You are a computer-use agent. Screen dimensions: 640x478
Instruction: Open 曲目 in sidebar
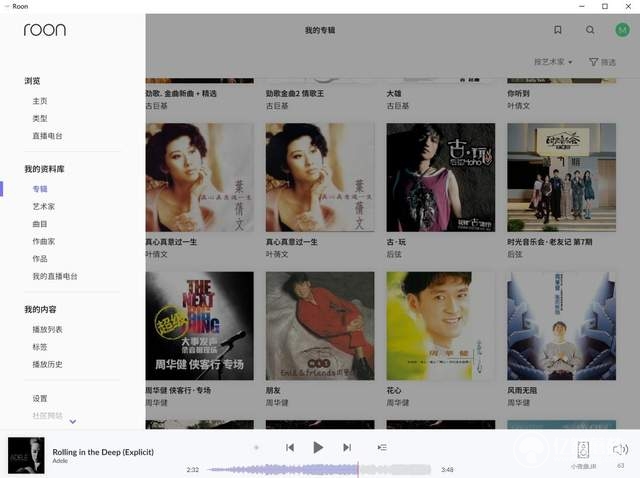40,224
